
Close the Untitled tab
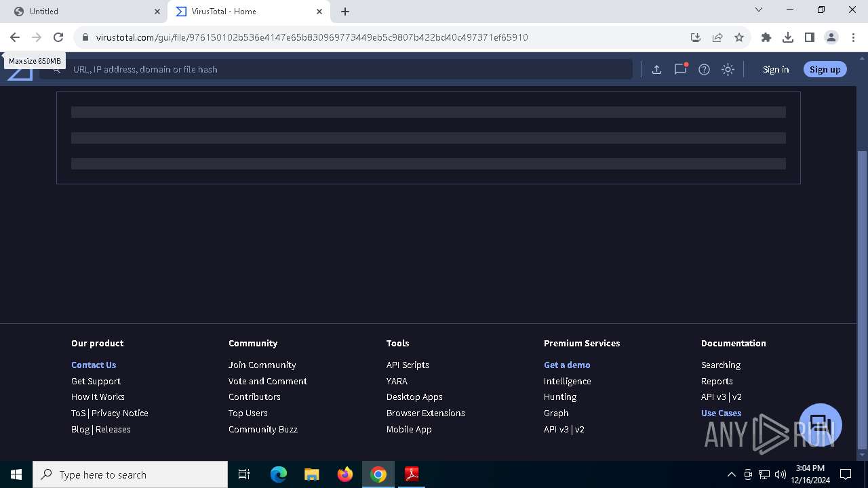157,12
